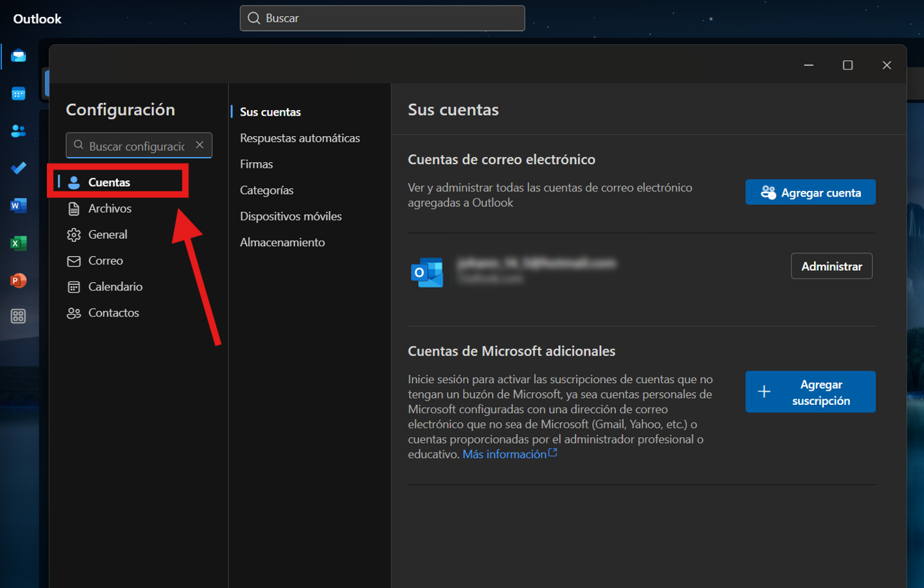Open the Archivos settings category
Viewport: 924px width, 588px height.
point(109,208)
